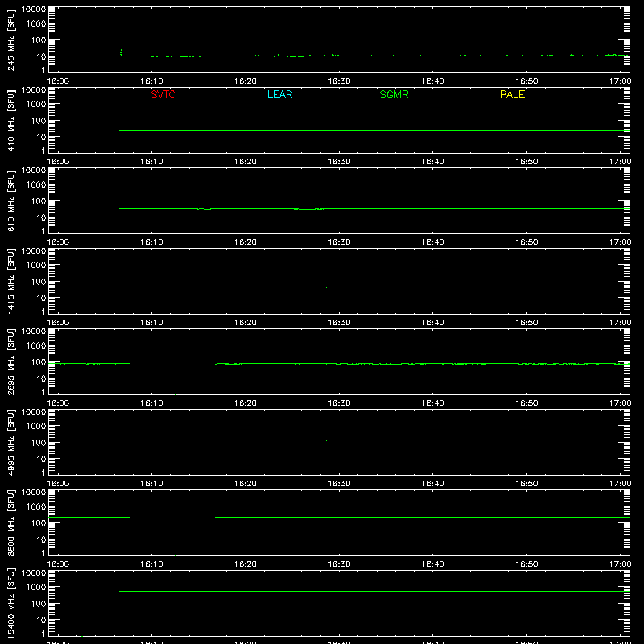Select the 610 MHz [SFU] axis title
Screen dimensions: 644x644
coord(10,200)
